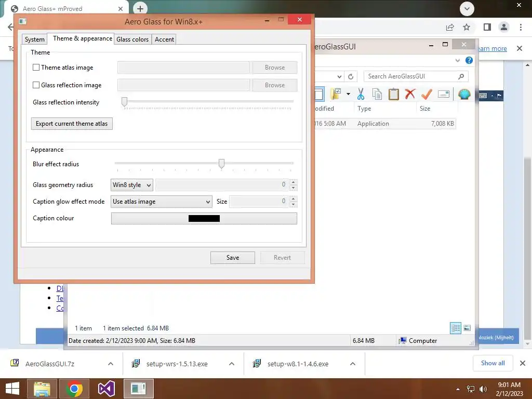Open Visual Studio from taskbar
This screenshot has height=399, width=532.
(106, 389)
